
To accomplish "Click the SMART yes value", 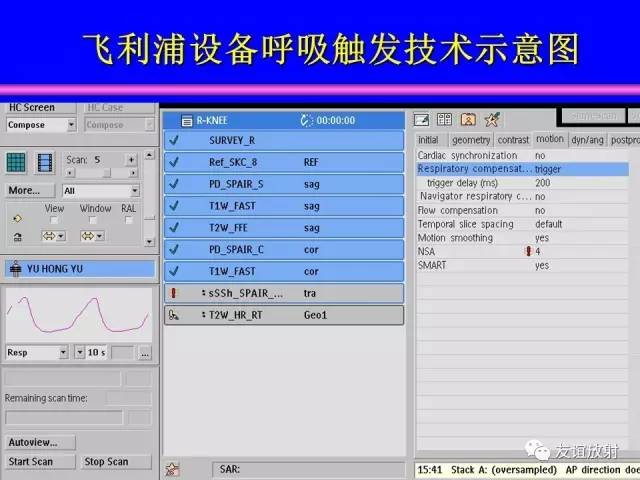I will [542, 266].
